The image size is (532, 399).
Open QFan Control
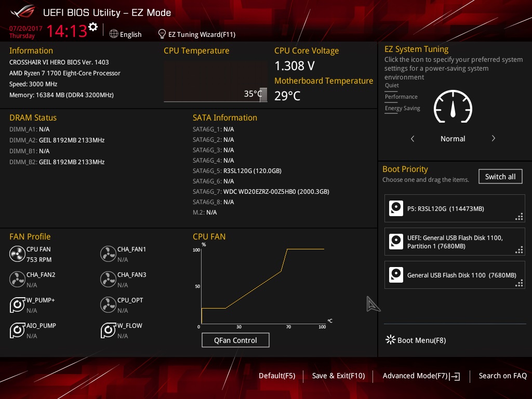pyautogui.click(x=235, y=340)
